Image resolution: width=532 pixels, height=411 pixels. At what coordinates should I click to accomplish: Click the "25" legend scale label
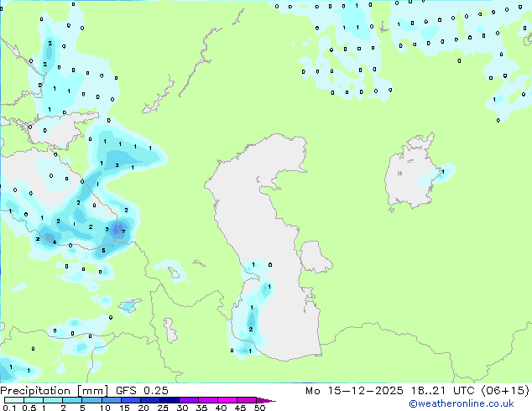(x=163, y=408)
